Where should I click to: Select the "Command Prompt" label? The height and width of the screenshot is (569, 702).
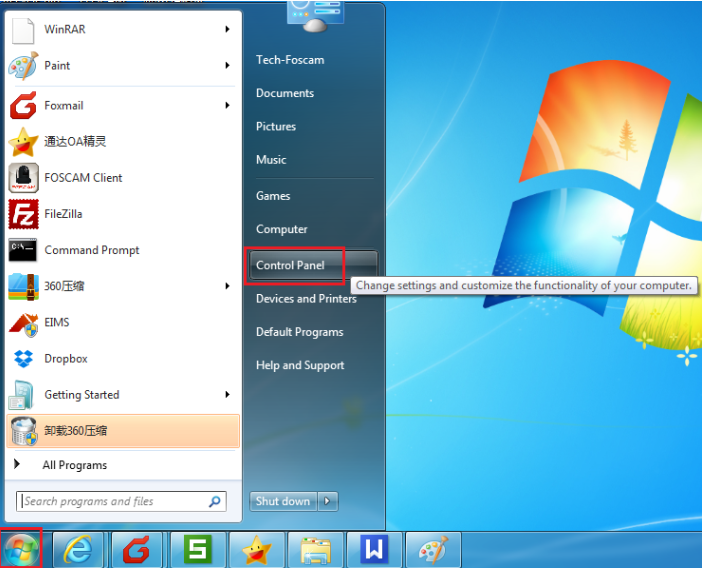pyautogui.click(x=92, y=250)
